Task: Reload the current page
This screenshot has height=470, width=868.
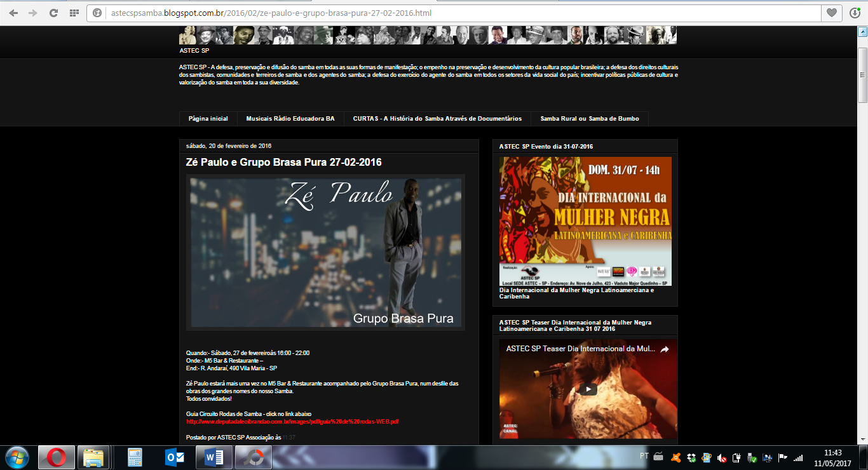Action: point(53,13)
